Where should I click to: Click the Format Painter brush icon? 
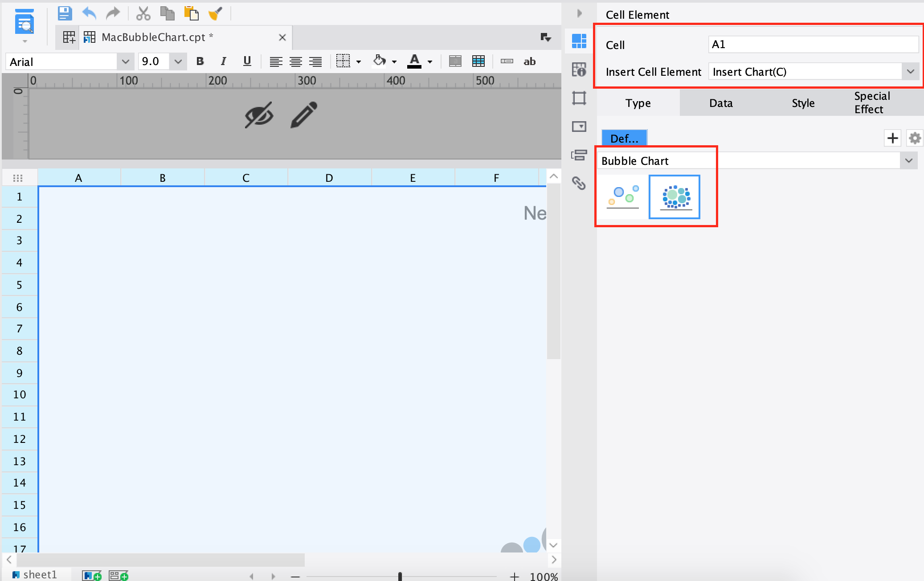[215, 13]
